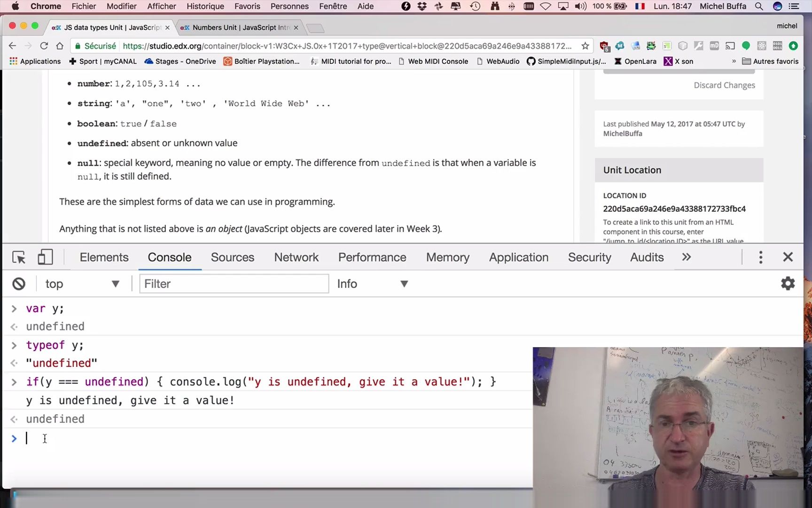This screenshot has width=812, height=508.
Task: Open the "top" execution context dropdown
Action: pyautogui.click(x=82, y=283)
